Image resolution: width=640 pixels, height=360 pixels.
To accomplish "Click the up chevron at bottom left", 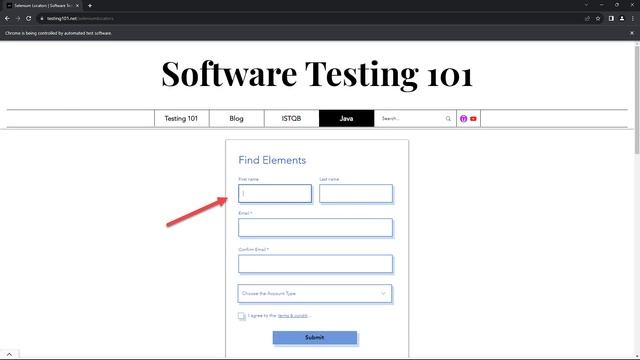I will (x=9, y=355).
